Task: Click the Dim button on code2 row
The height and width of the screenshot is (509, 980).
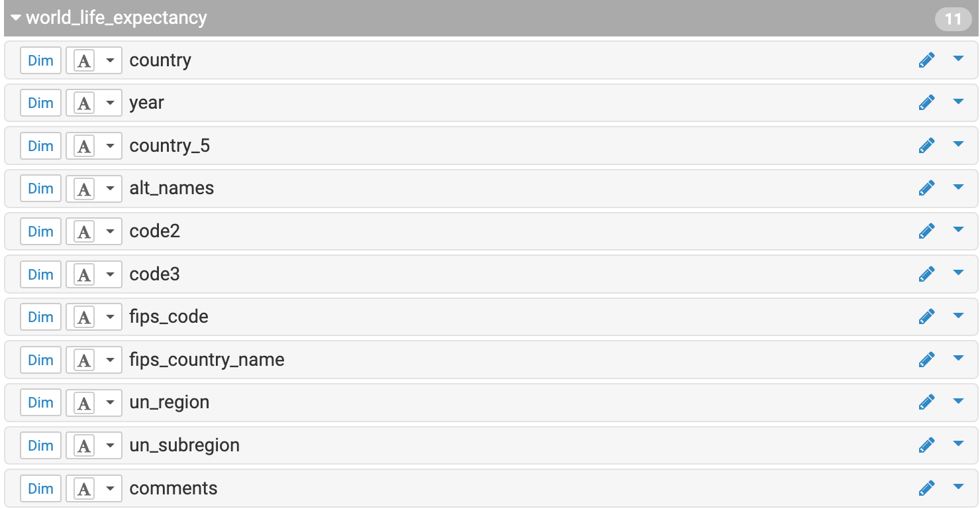Action: (40, 231)
